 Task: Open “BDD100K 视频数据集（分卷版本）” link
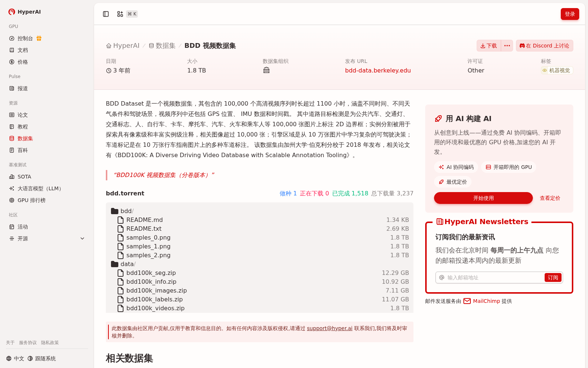(x=164, y=175)
